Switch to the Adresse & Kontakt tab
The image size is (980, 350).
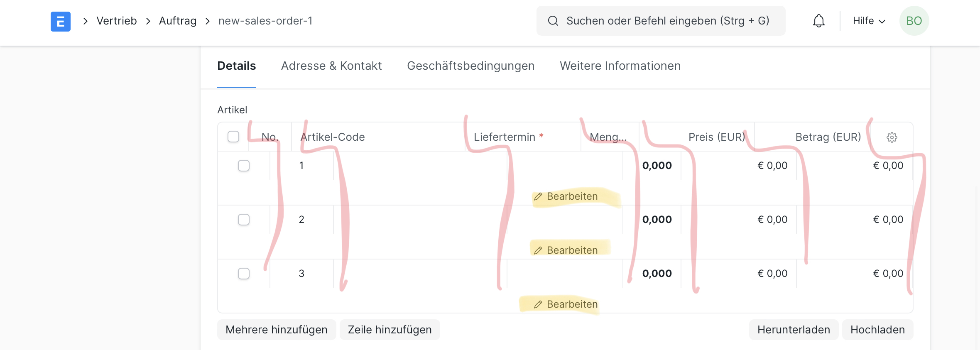point(331,66)
